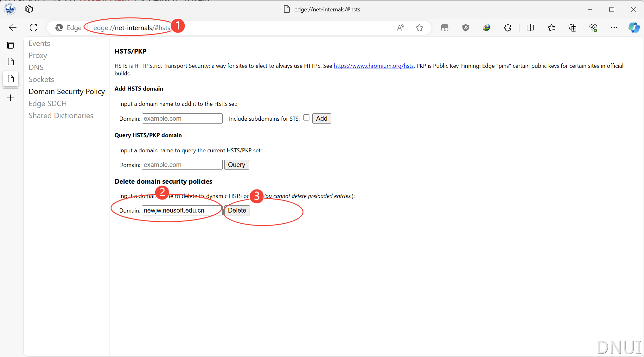Add page to favorites star icon
This screenshot has width=644, height=357.
click(x=419, y=28)
